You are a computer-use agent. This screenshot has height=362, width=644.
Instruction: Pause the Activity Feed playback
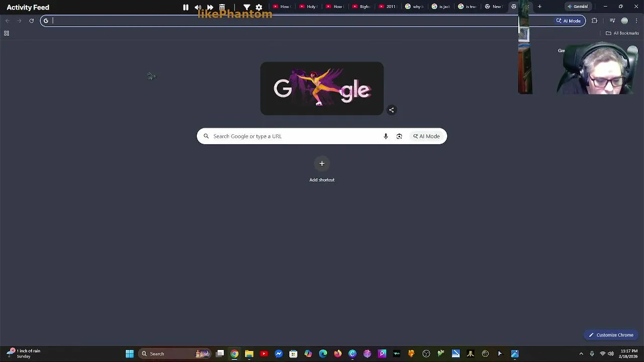coord(186,7)
